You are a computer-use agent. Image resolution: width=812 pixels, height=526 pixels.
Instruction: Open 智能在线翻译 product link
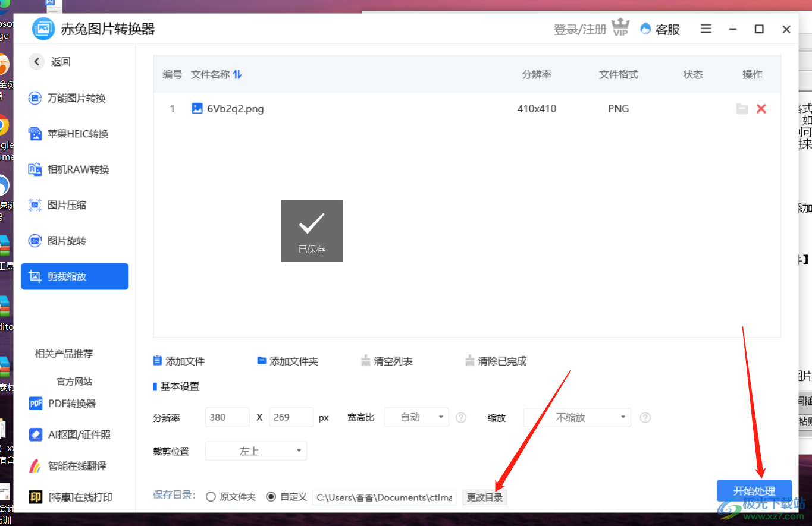68,466
